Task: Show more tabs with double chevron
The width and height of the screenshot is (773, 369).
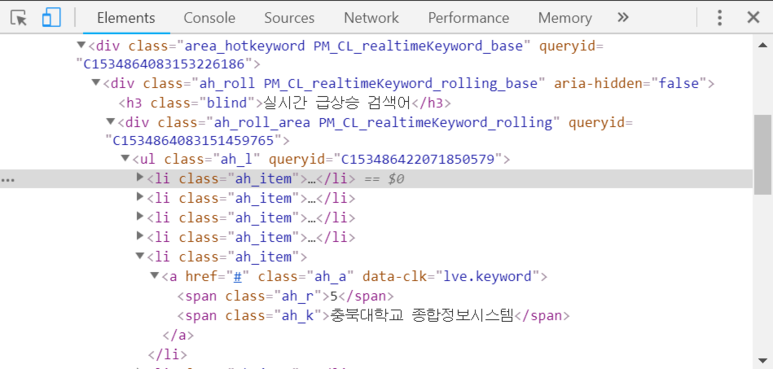Action: [623, 18]
